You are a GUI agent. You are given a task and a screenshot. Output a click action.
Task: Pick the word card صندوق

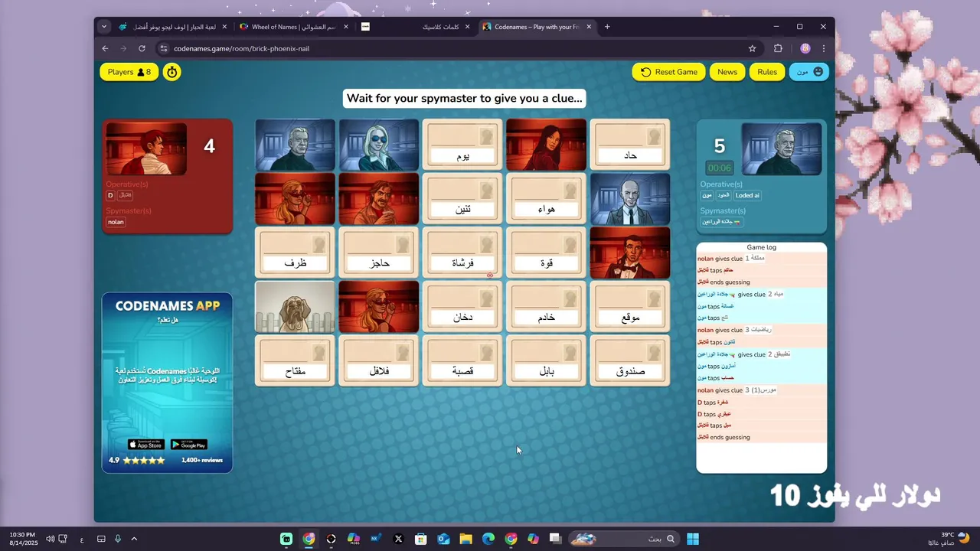pos(630,360)
